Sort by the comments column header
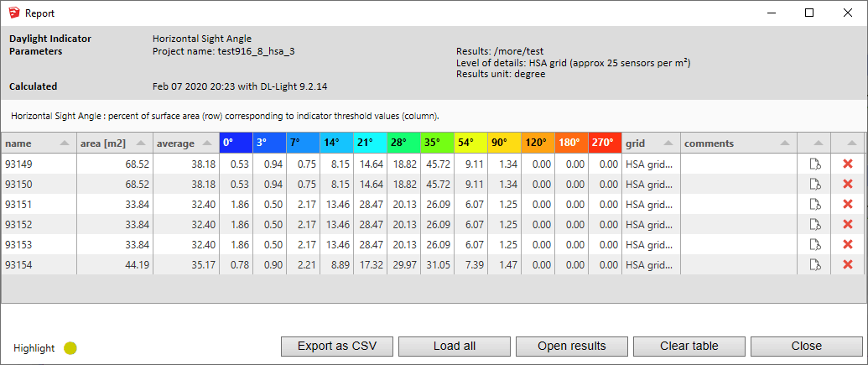Screen dimensions: 868x365 point(739,143)
